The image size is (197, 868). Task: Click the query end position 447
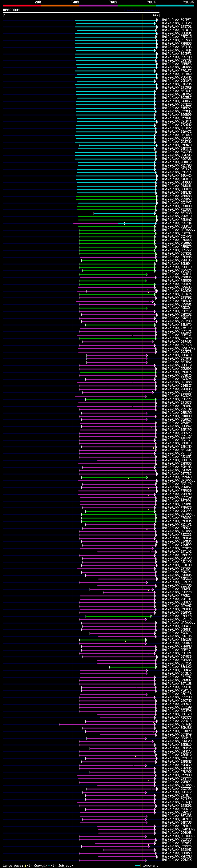coord(155,15)
